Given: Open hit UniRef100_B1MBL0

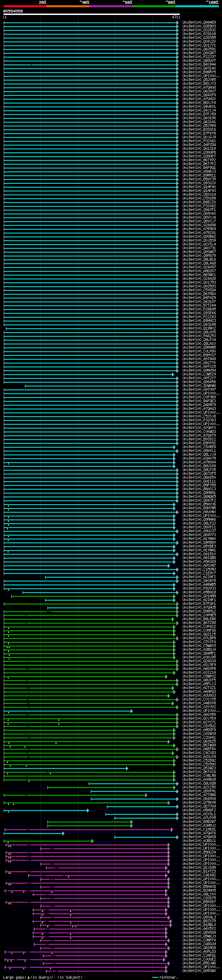Looking at the screenshot, I should (x=199, y=924).
